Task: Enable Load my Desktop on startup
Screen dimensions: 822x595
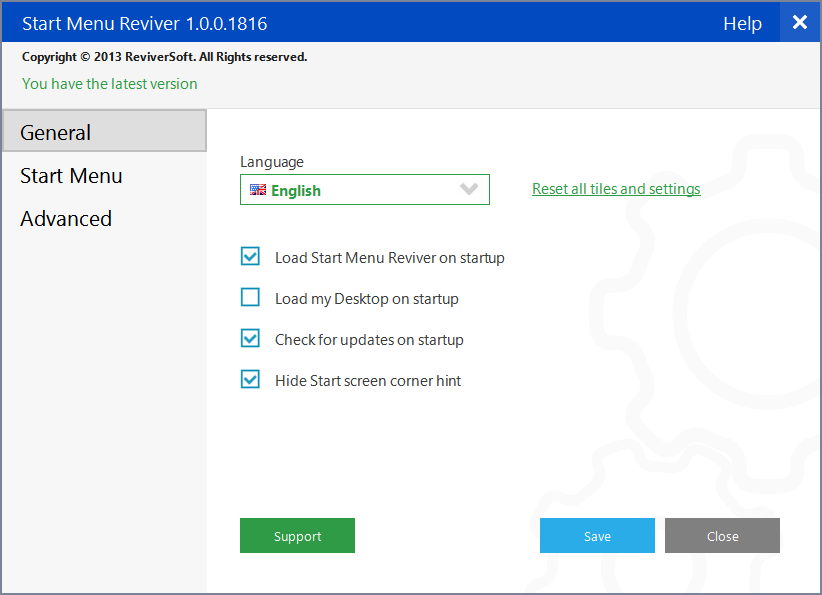Action: tap(250, 297)
